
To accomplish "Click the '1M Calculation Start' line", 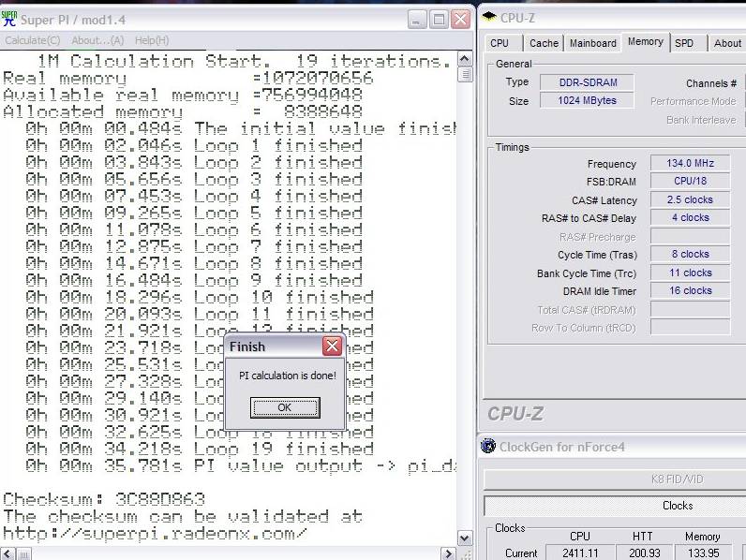I will 244,61.
